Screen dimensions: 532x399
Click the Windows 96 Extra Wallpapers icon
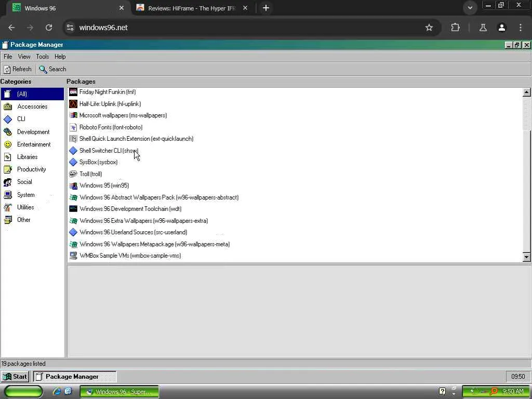73,220
